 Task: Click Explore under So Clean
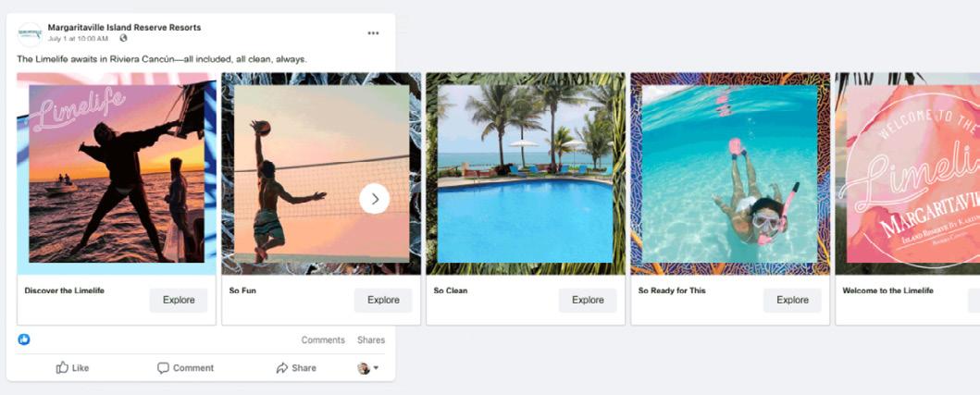588,300
